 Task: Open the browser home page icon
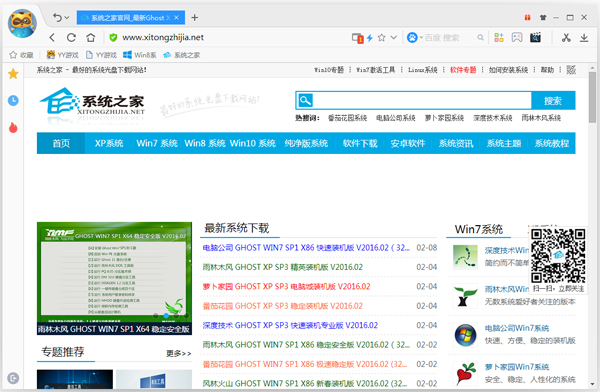pyautogui.click(x=91, y=38)
